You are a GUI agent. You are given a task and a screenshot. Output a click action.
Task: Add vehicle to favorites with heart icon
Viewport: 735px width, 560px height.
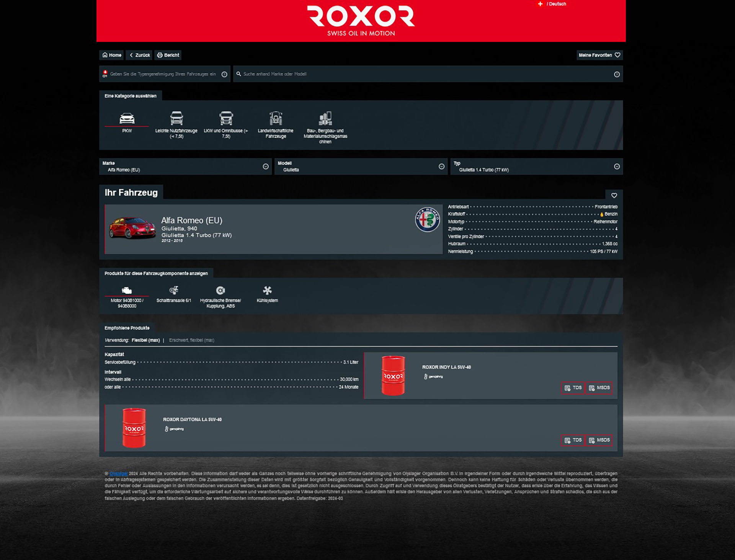pyautogui.click(x=614, y=195)
